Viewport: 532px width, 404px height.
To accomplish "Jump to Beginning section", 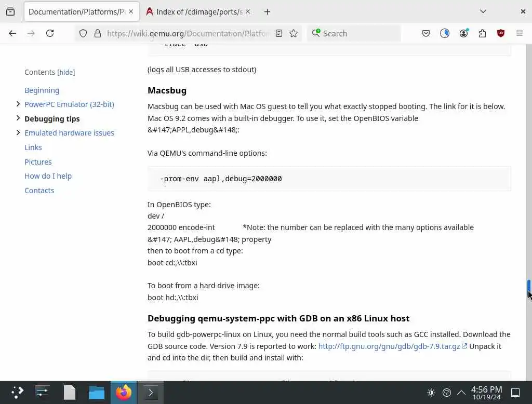I will pos(42,90).
